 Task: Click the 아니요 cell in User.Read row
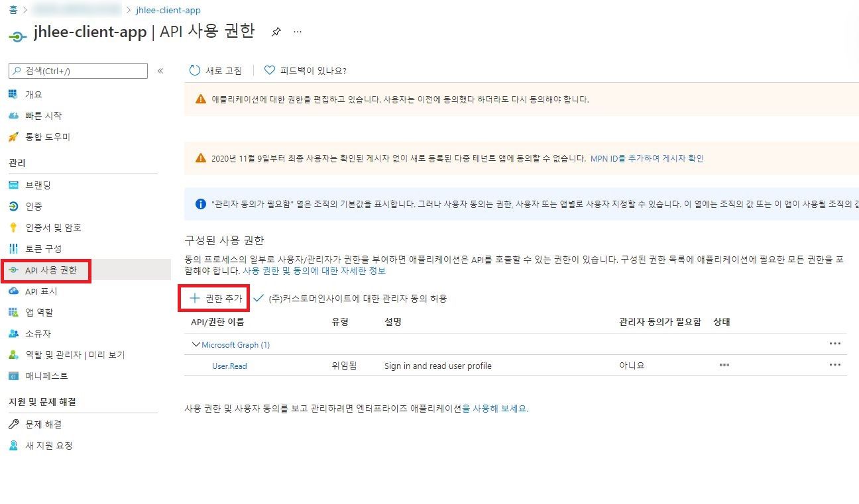(632, 365)
